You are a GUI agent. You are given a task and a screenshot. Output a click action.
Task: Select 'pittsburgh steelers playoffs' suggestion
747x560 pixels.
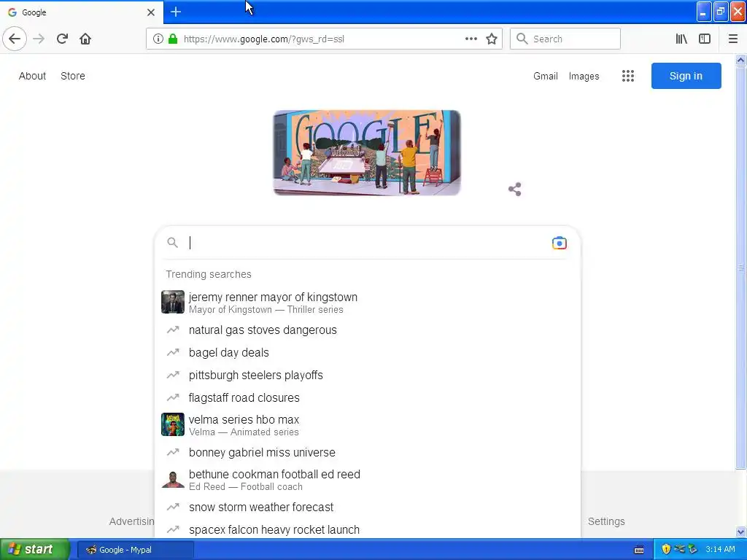[367, 375]
